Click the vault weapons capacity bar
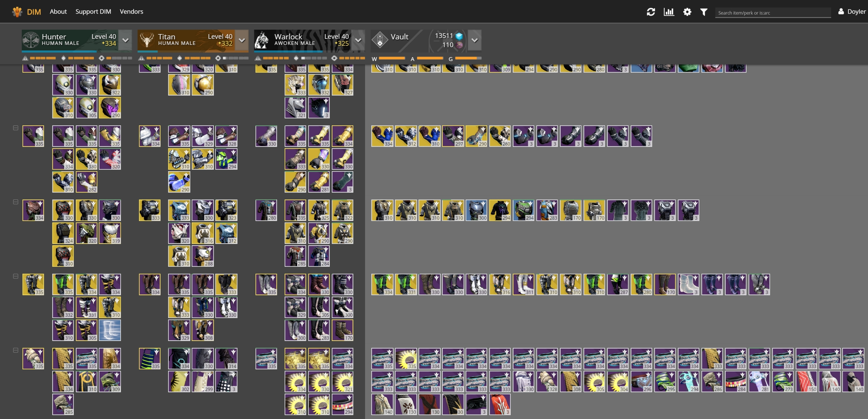 click(x=392, y=58)
